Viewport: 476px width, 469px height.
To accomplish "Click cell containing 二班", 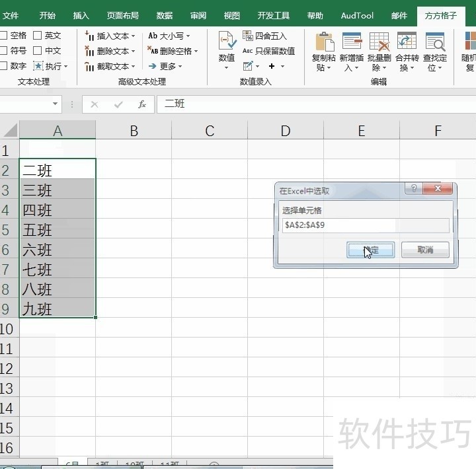I will tap(58, 170).
